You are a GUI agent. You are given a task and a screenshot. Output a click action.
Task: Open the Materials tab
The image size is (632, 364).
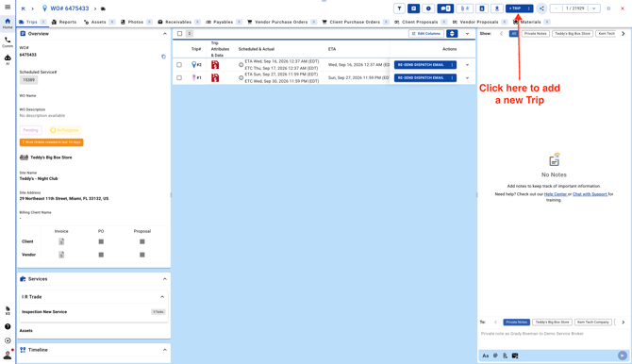click(530, 23)
